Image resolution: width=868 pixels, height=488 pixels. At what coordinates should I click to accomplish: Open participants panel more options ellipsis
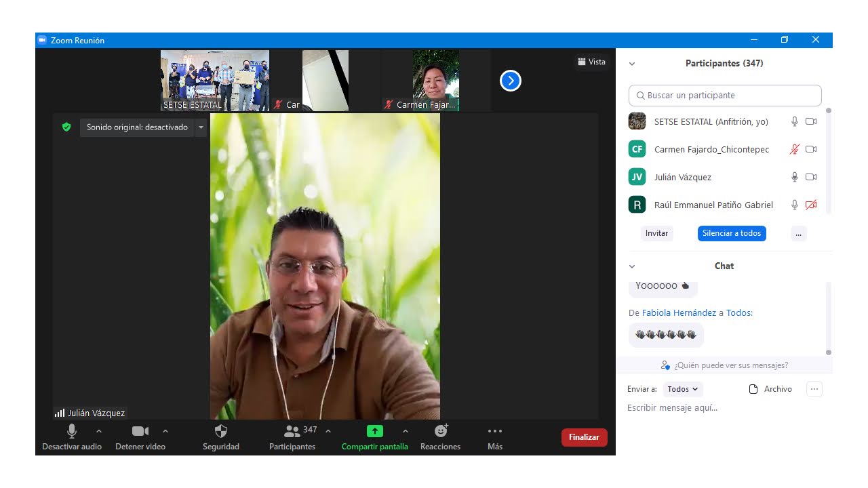pos(798,233)
